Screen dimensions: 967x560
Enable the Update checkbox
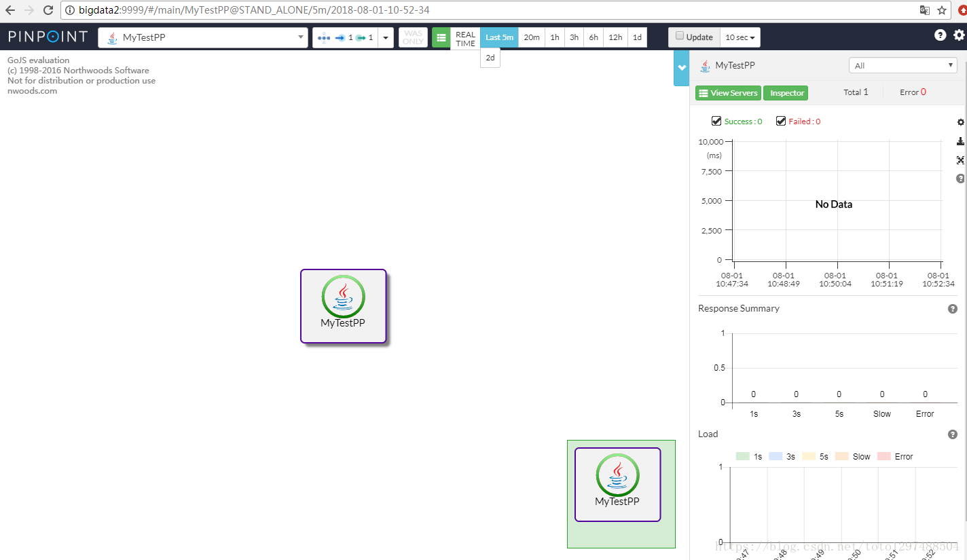680,36
